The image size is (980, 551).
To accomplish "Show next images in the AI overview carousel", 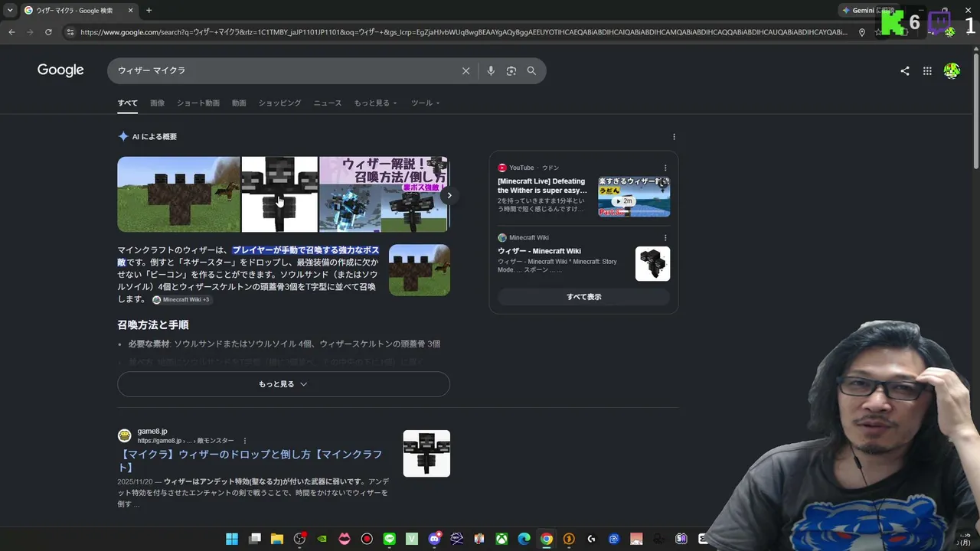I will click(x=449, y=195).
